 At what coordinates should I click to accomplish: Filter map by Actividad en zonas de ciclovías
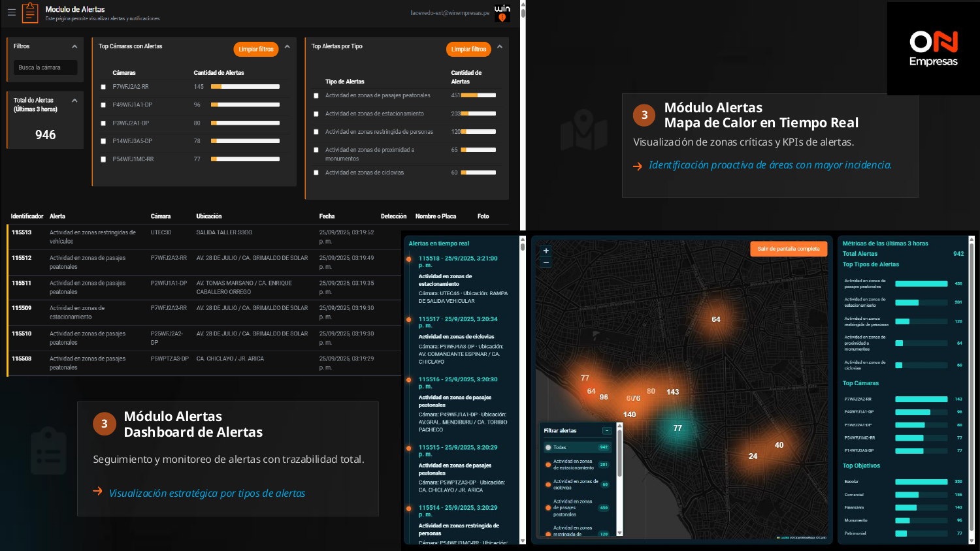point(575,484)
